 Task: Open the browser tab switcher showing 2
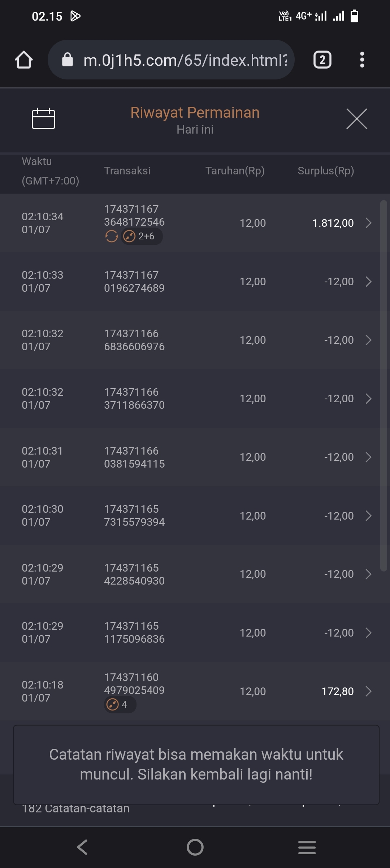(x=322, y=60)
